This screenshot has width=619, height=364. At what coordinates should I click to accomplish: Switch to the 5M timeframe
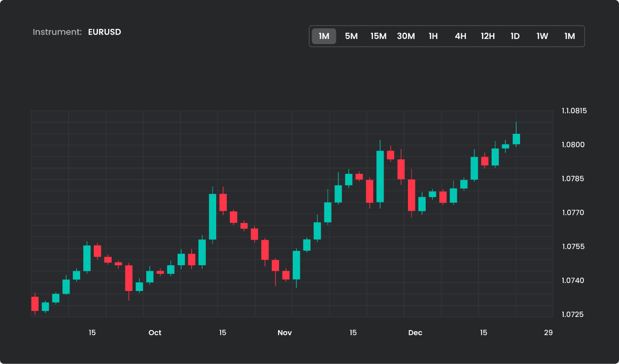(x=351, y=36)
